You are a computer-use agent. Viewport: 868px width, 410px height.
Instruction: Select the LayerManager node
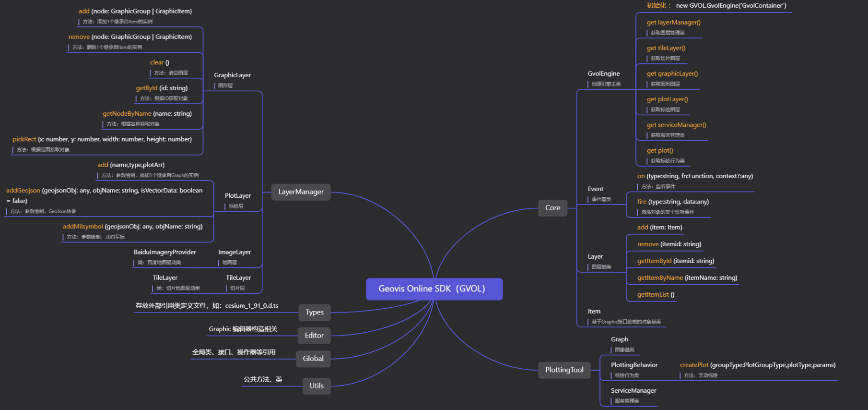[301, 192]
